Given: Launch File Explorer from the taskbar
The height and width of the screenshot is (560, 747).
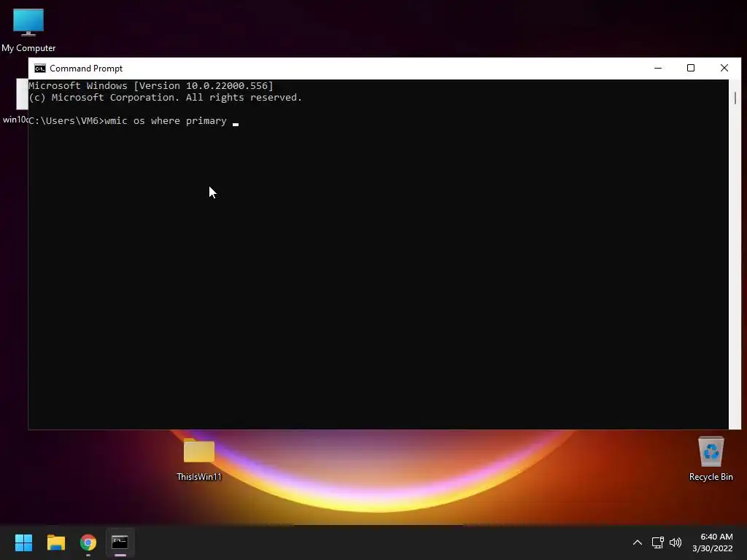Looking at the screenshot, I should tap(55, 542).
